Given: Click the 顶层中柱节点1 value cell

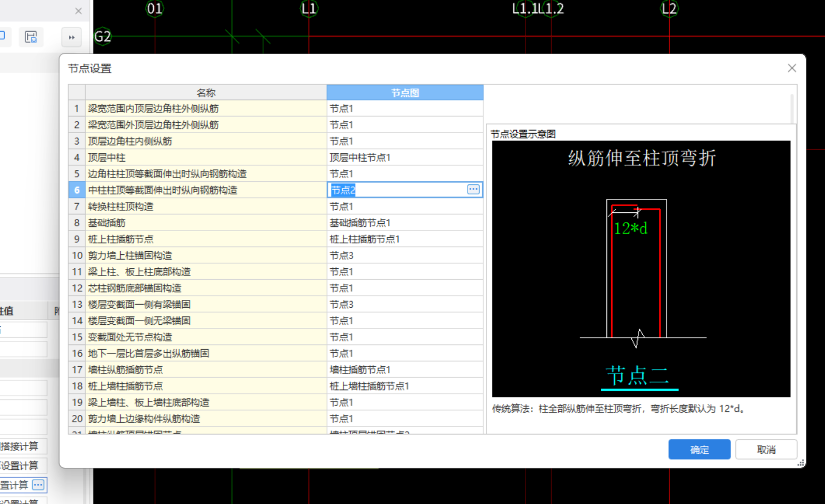Looking at the screenshot, I should click(404, 157).
